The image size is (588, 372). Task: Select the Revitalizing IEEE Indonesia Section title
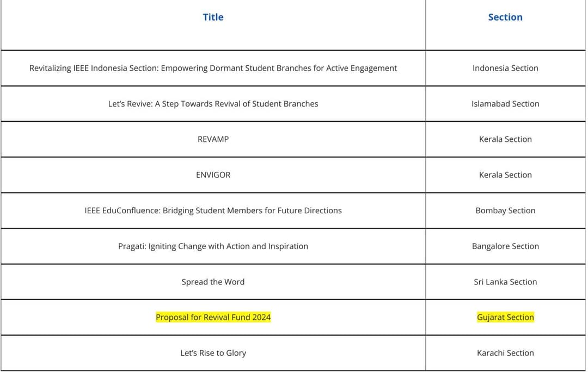(213, 68)
